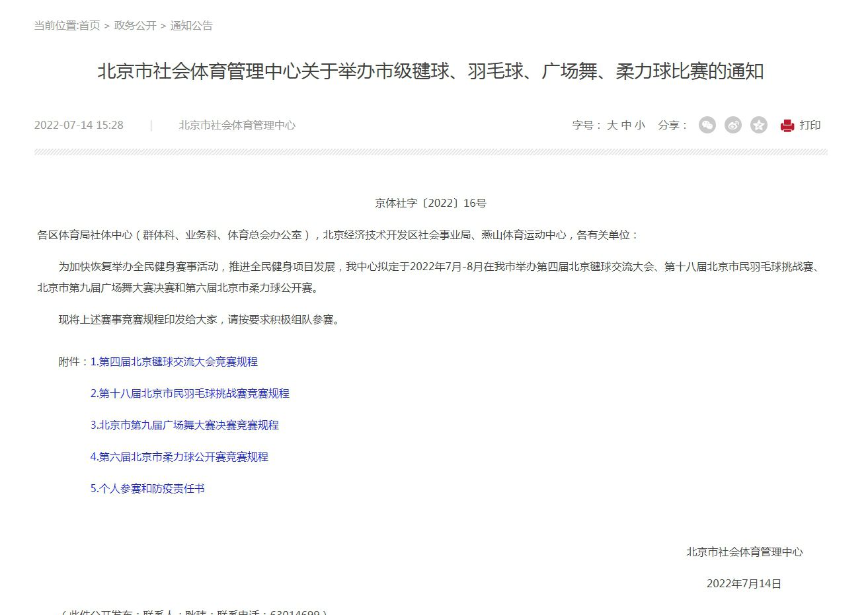Image resolution: width=868 pixels, height=615 pixels.
Task: Open attachment 2 第十八届北京市民羽毛球挑战赛竞赛规程
Action: click(x=190, y=393)
